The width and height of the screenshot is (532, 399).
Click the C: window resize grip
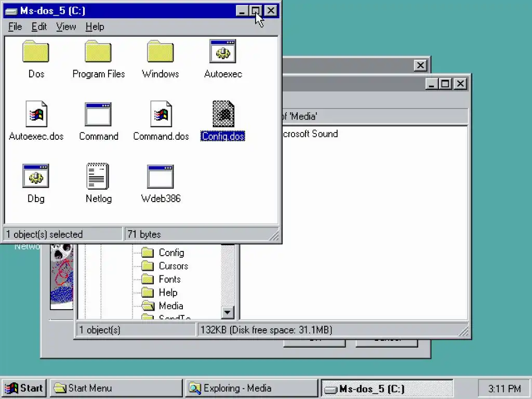click(x=274, y=235)
